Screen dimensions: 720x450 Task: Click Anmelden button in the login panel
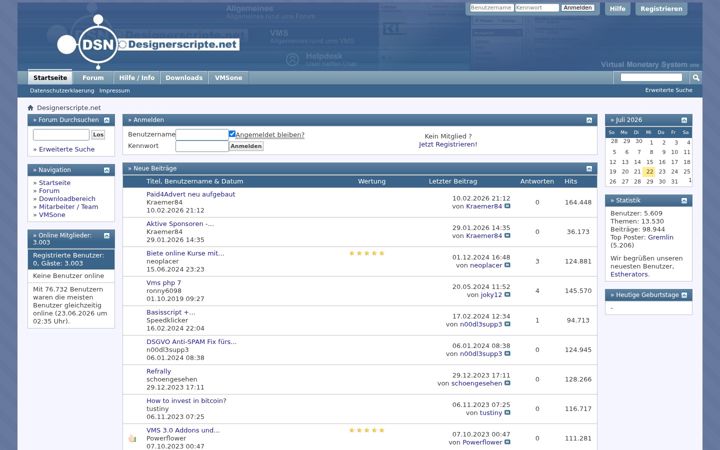tap(246, 146)
